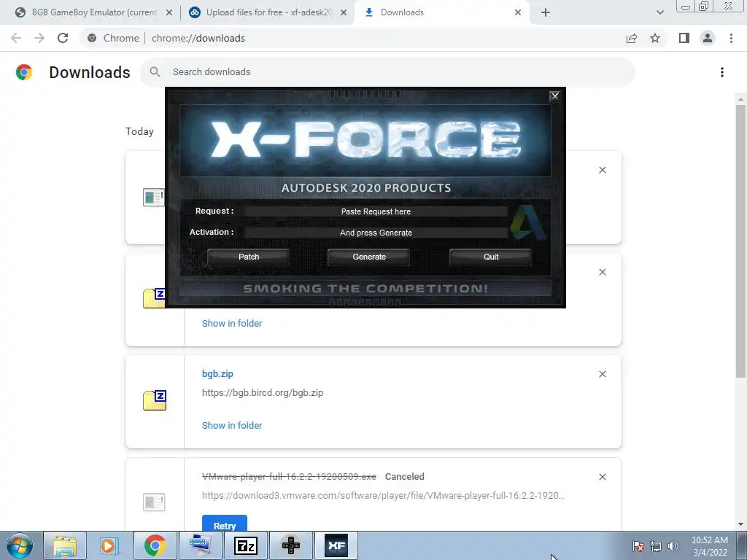Open Windows Media Player from taskbar

[x=109, y=545]
